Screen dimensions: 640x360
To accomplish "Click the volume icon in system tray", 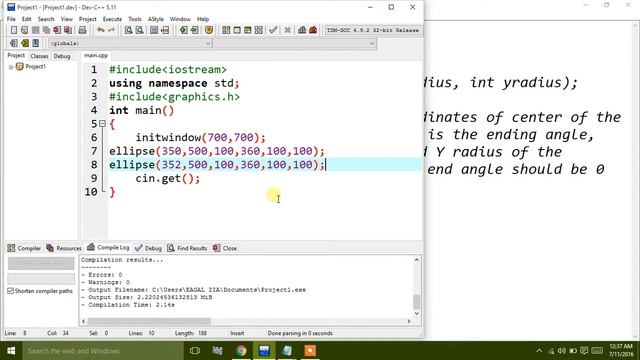I will click(562, 351).
